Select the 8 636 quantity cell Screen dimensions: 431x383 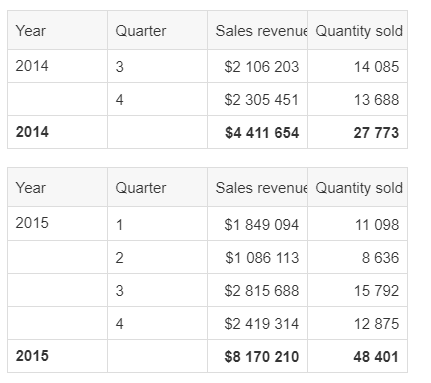[x=357, y=257]
